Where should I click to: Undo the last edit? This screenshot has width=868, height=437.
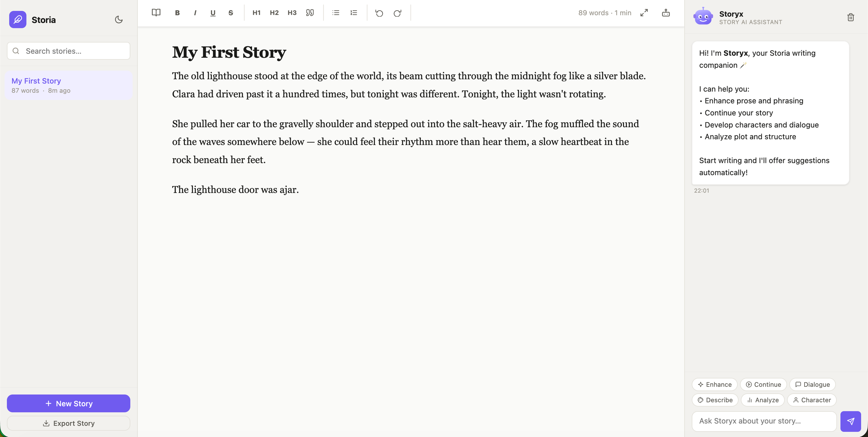pos(379,13)
